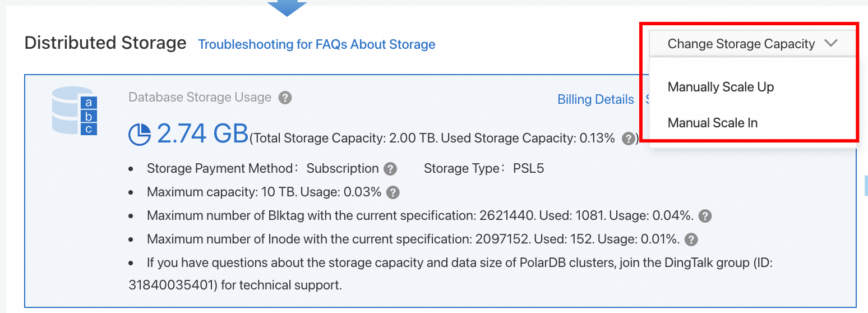Viewport: 868px width, 313px height.
Task: Click help icon beside Maximum capacity usage 0.03%
Action: tap(393, 192)
